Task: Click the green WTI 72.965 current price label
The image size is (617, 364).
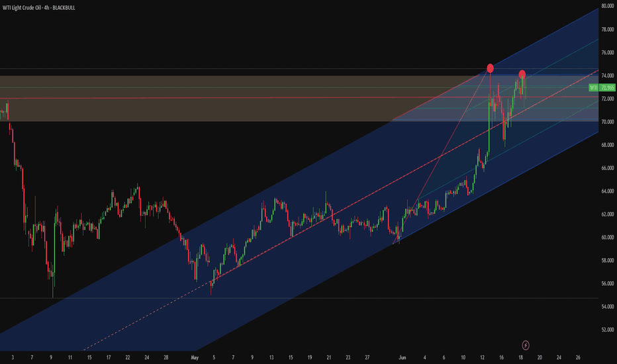Action: 602,87
